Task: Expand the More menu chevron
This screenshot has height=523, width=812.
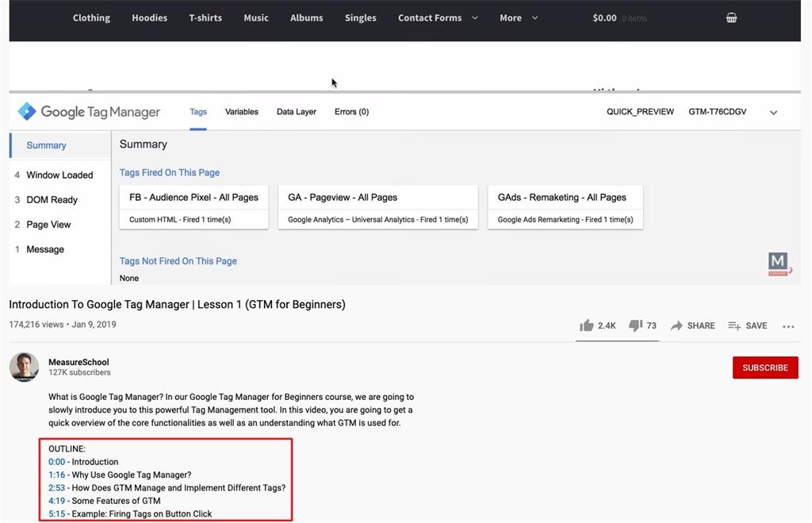Action: coord(534,17)
